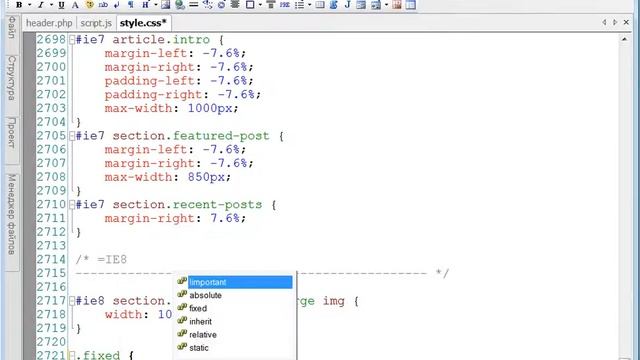Open the heading H dropdown arrow
Image resolution: width=640 pixels, height=360 pixels.
pyautogui.click(x=156, y=5)
